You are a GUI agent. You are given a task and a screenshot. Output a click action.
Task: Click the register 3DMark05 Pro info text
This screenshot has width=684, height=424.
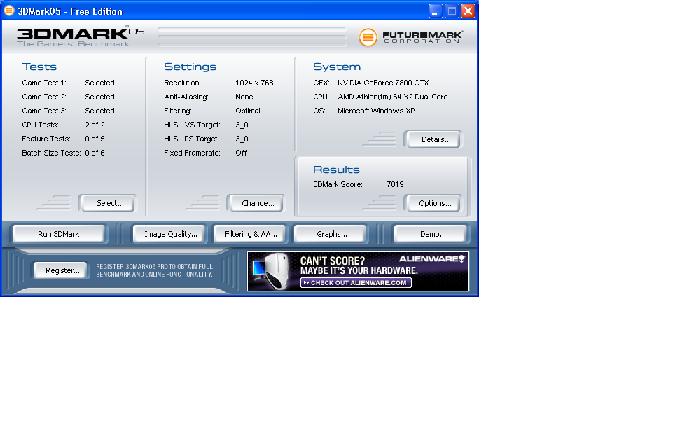(154, 270)
